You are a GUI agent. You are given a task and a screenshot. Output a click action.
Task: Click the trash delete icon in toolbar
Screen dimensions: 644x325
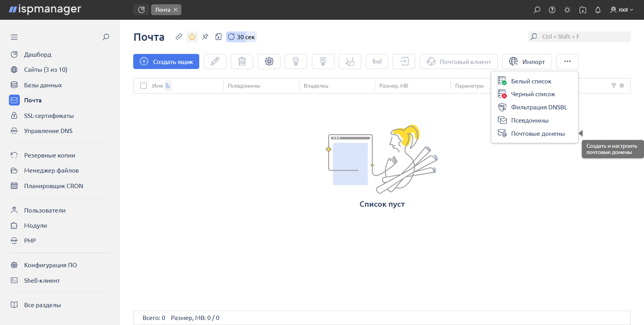point(242,61)
